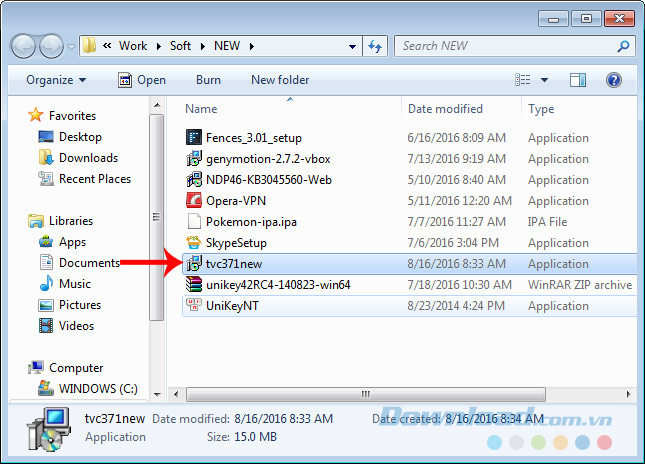Click the WinRAR ZIP archive type cell
Image resolution: width=645 pixels, height=464 pixels.
(x=580, y=284)
